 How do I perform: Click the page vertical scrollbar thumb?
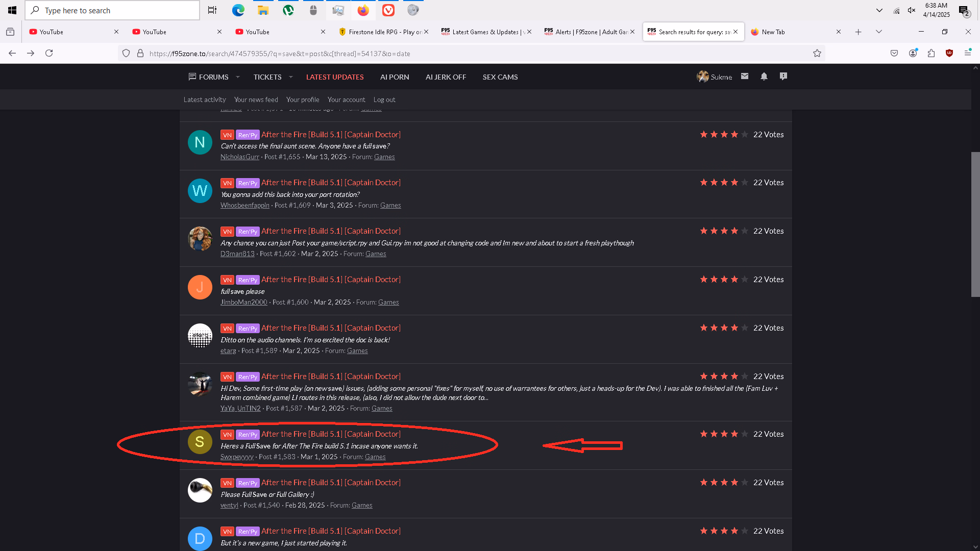[x=975, y=224]
